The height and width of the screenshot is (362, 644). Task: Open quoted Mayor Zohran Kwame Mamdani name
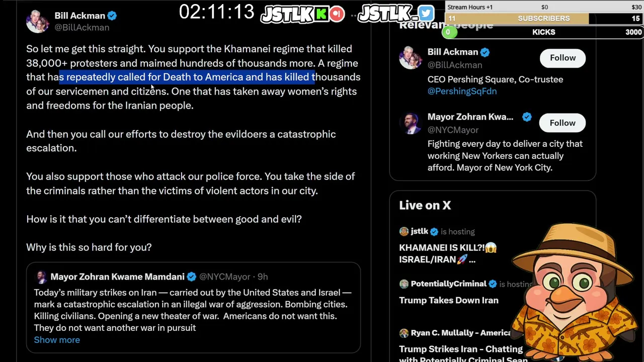coord(117,277)
